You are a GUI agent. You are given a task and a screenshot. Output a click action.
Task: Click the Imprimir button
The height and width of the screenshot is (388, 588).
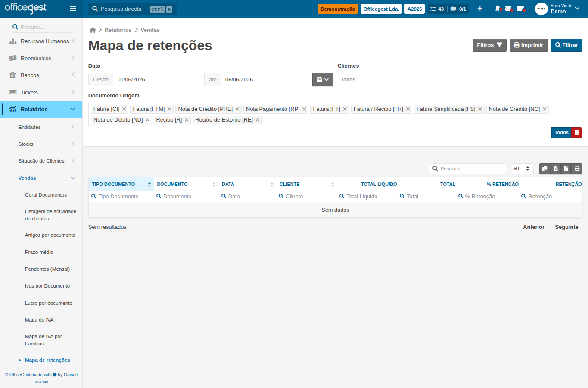click(529, 45)
